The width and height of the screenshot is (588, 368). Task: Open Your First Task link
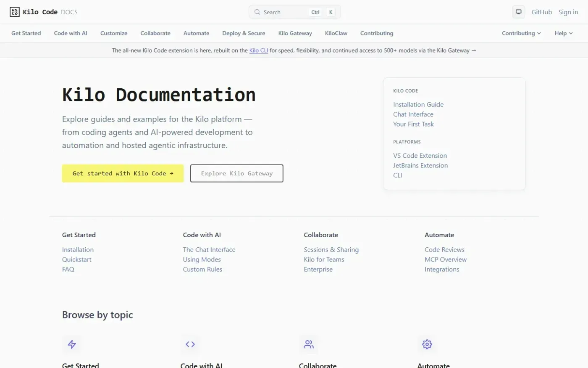pos(414,124)
